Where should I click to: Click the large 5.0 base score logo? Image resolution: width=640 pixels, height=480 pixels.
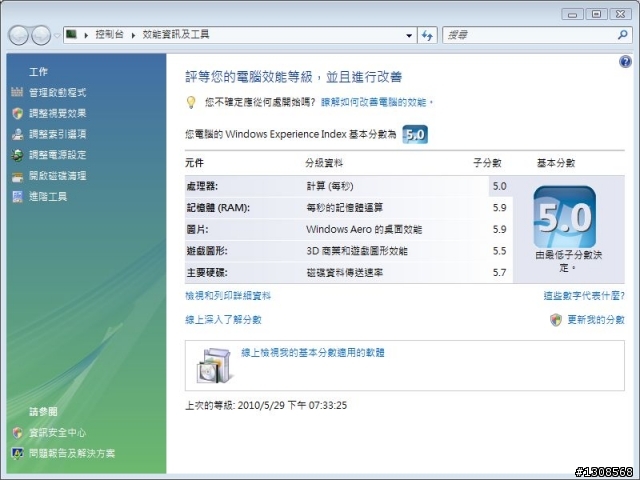(x=565, y=217)
